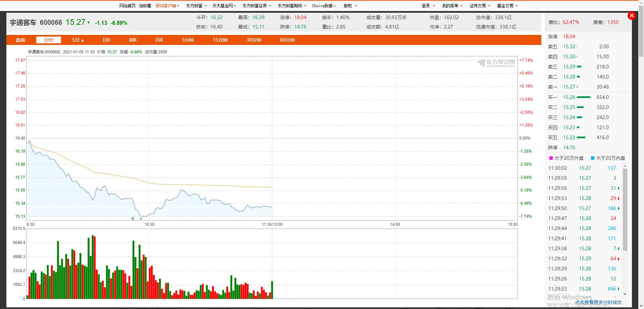The width and height of the screenshot is (644, 309).
Task: Click 最高 value 16.39
Action: [x=258, y=17]
